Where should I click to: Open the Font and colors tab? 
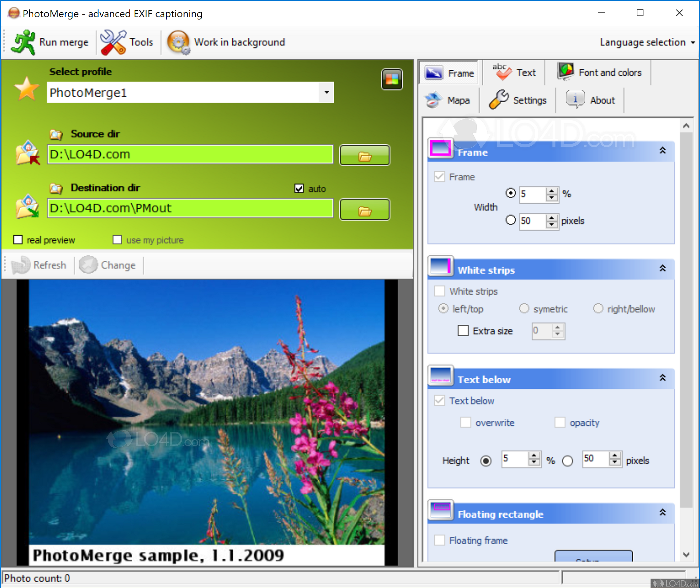pos(599,72)
